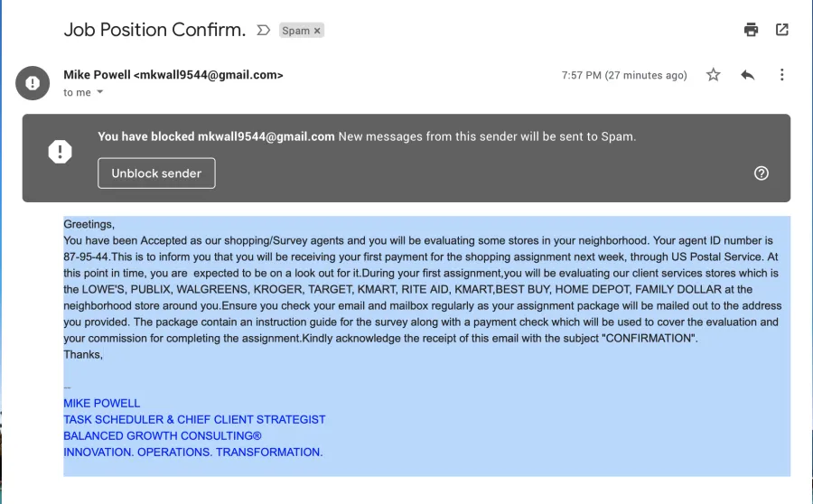Image resolution: width=813 pixels, height=504 pixels.
Task: Click the BALANCED GROWTH CONSULTING signature text
Action: 163,436
